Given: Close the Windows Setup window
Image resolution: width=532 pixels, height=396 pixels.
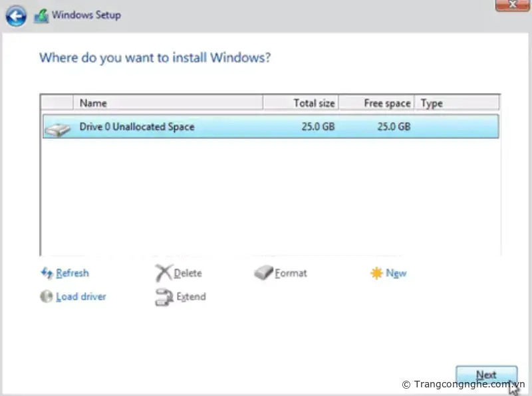Looking at the screenshot, I should tap(512, 5).
